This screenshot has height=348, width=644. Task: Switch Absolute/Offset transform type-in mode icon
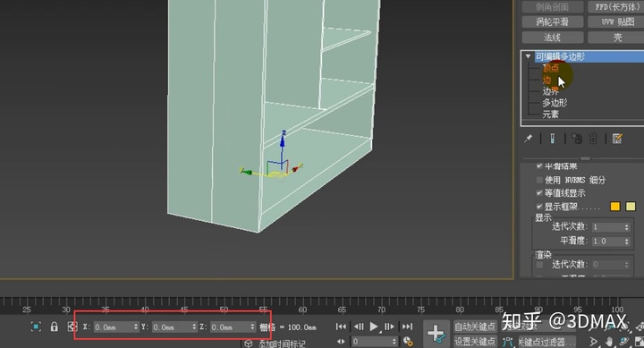point(72,327)
